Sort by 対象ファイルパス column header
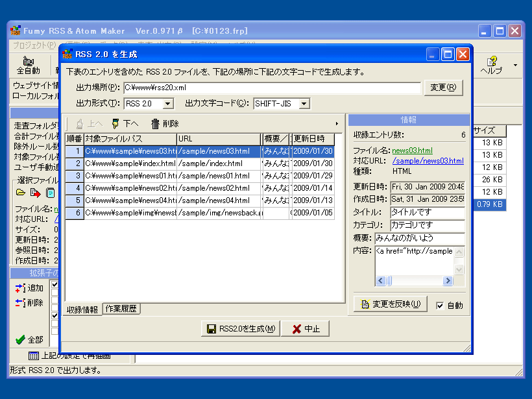This screenshot has width=532, height=399. coord(130,139)
